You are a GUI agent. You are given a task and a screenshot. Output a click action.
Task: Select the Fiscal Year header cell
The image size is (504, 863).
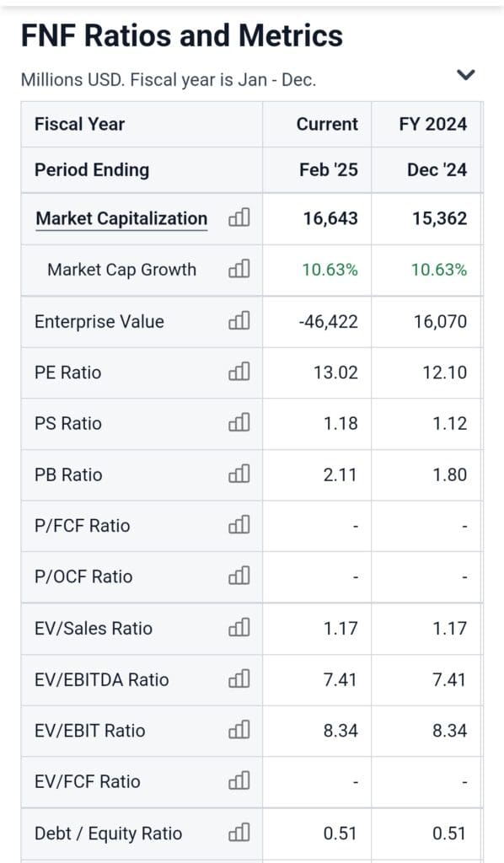click(x=78, y=124)
